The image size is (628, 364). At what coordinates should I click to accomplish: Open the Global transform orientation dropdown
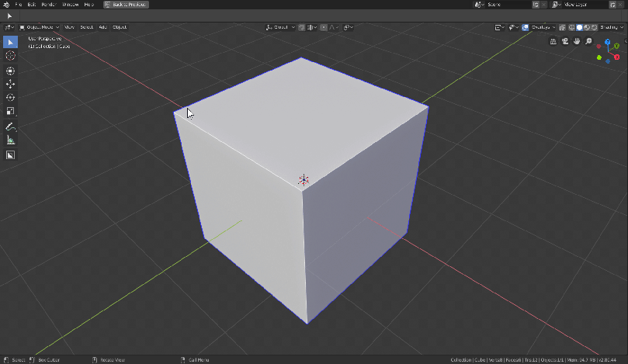279,27
